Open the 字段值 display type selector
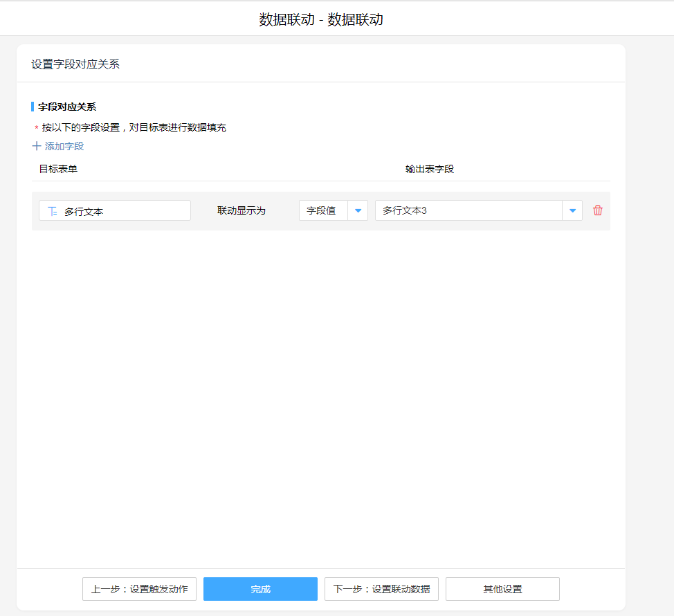Screen dimensions: 674x616 tap(323, 210)
